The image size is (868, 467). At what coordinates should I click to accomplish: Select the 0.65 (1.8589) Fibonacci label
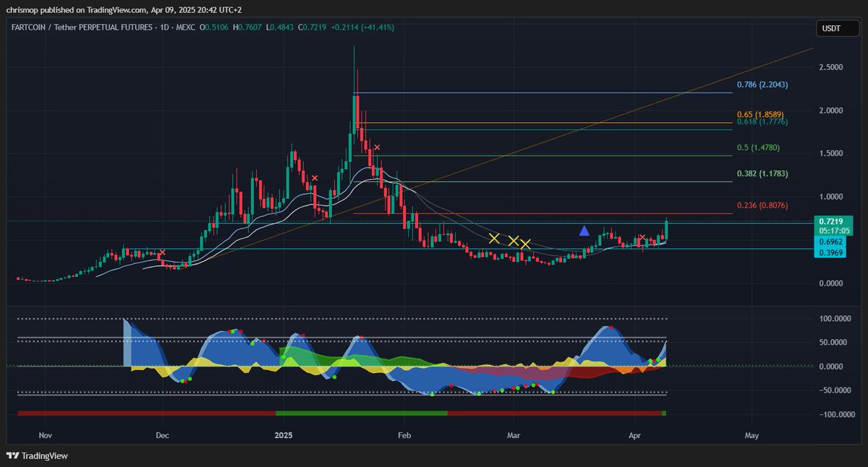(x=760, y=115)
